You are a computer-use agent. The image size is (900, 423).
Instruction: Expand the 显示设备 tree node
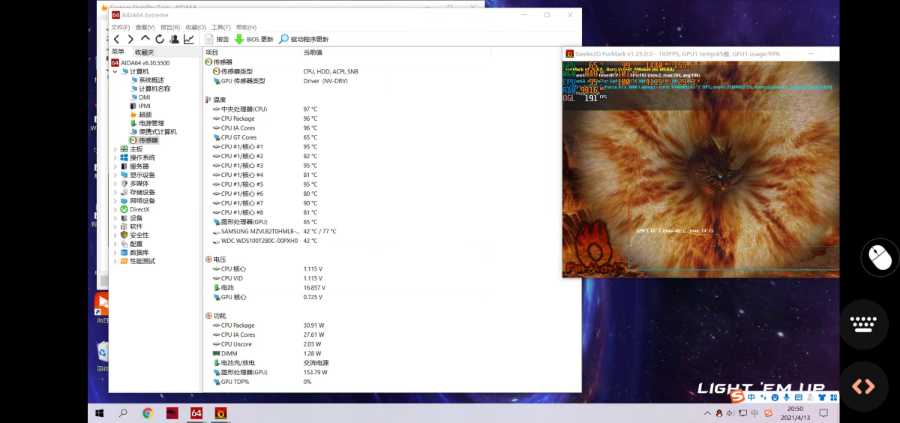(115, 174)
